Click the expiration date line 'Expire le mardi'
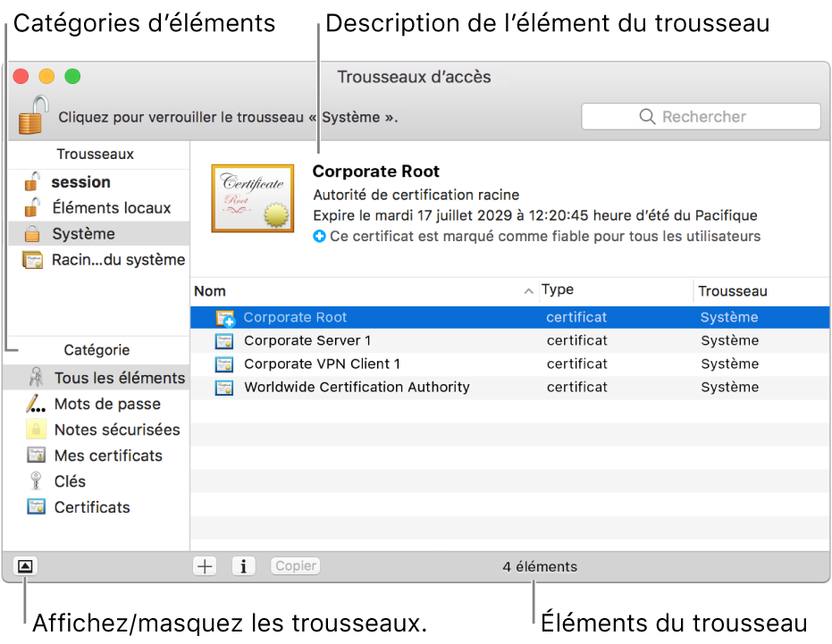The height and width of the screenshot is (644, 832). coord(534,215)
